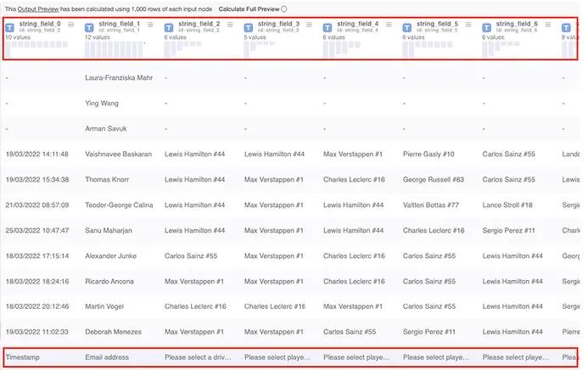
Task: Click timestamp '19/03/2022 15:34:38'
Action: coord(37,180)
